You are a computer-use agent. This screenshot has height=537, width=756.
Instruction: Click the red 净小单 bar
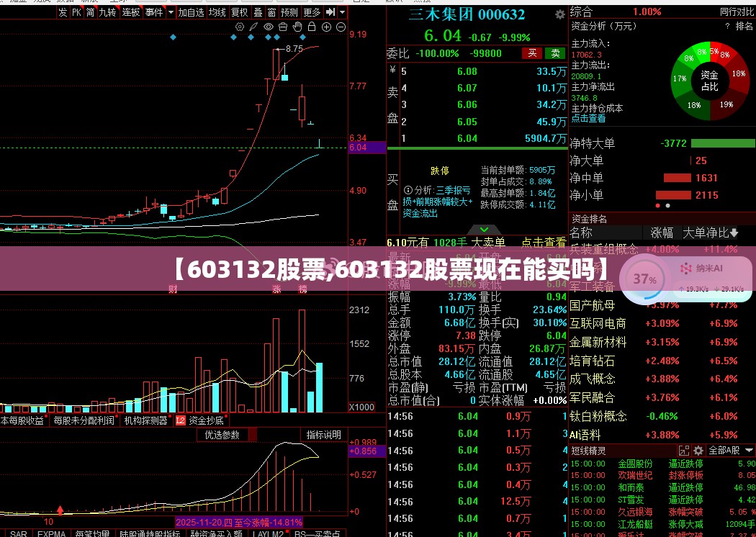[x=673, y=195]
